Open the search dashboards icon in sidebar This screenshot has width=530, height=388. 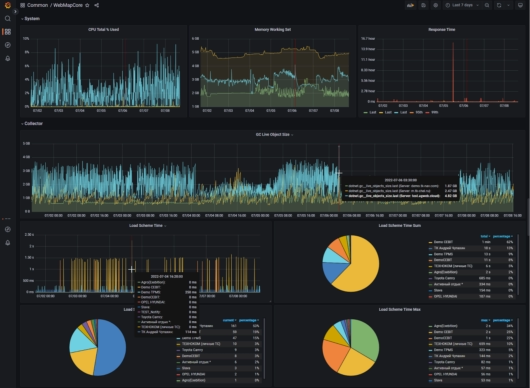[8, 18]
